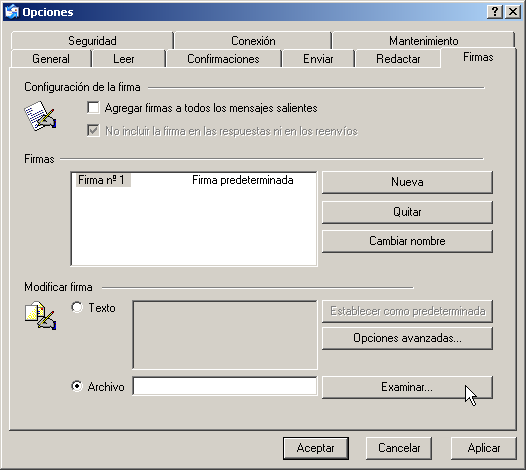This screenshot has width=526, height=470.
Task: Switch to the Seguridad tab
Action: [x=92, y=41]
